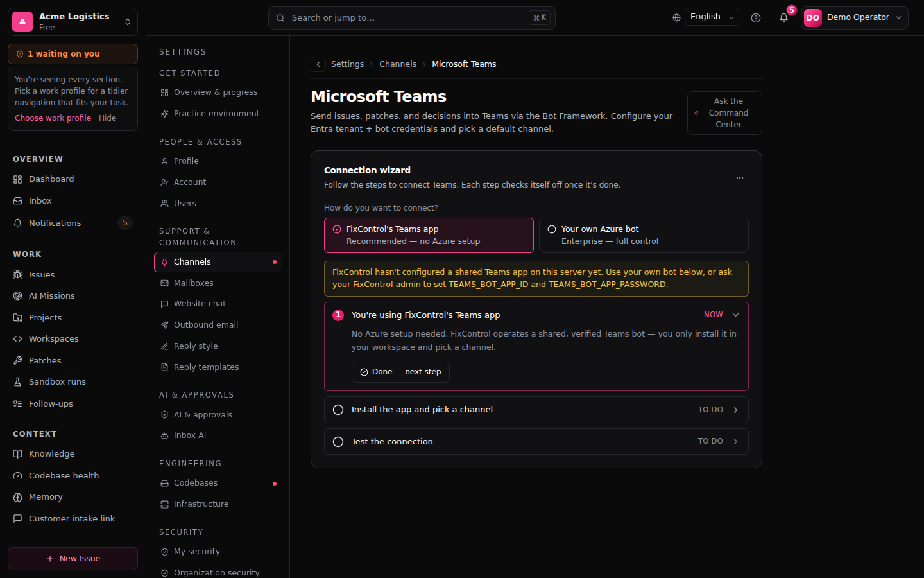Select FixControl's Teams app option

pyautogui.click(x=429, y=235)
